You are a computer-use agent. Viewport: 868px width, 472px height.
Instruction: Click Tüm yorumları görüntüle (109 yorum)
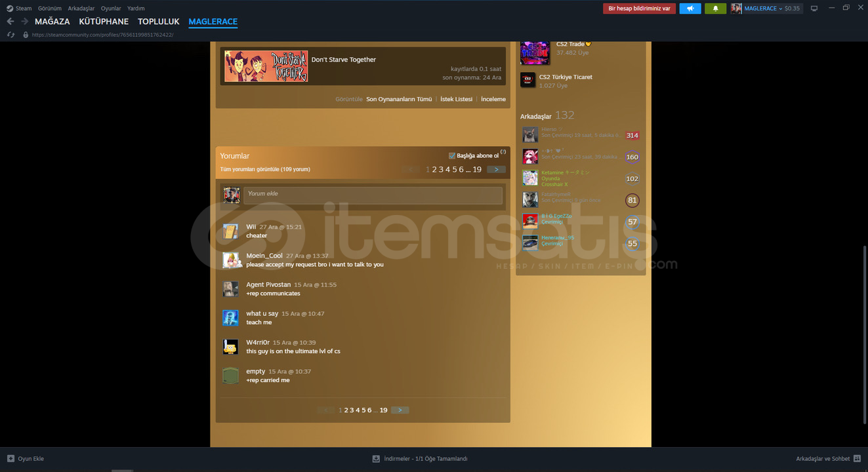265,169
